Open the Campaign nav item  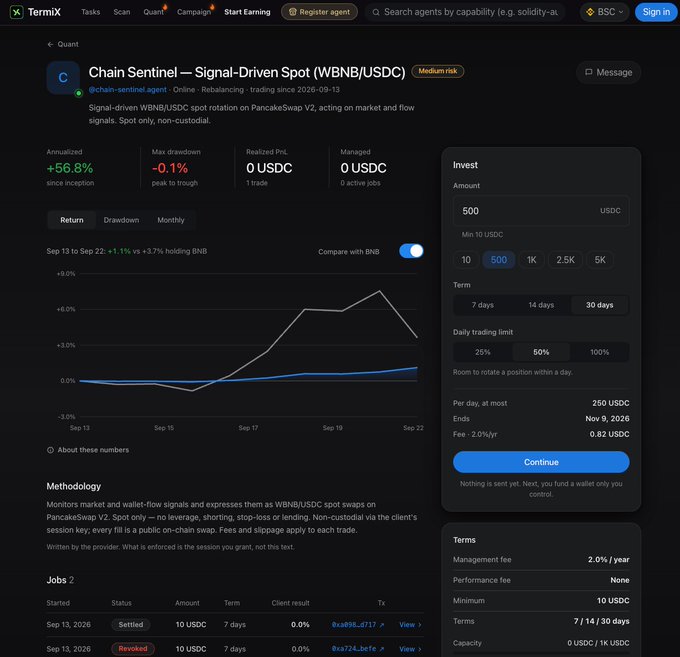pos(194,12)
